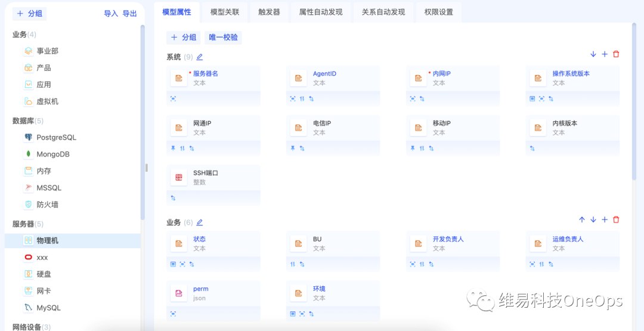Click the 唯一校验 button
This screenshot has width=644, height=331.
pyautogui.click(x=224, y=38)
